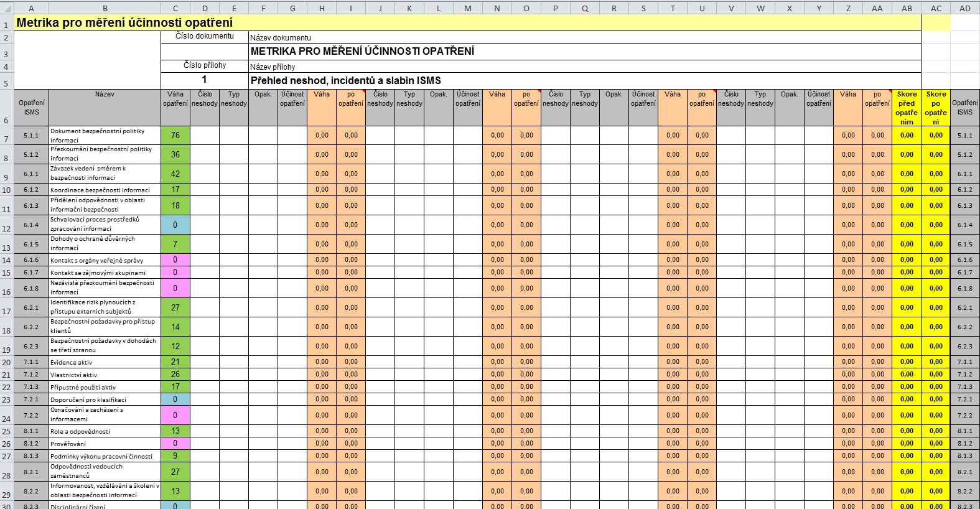Click first 'Číslo neshody' header in column D
This screenshot has height=509, width=980.
[x=205, y=108]
